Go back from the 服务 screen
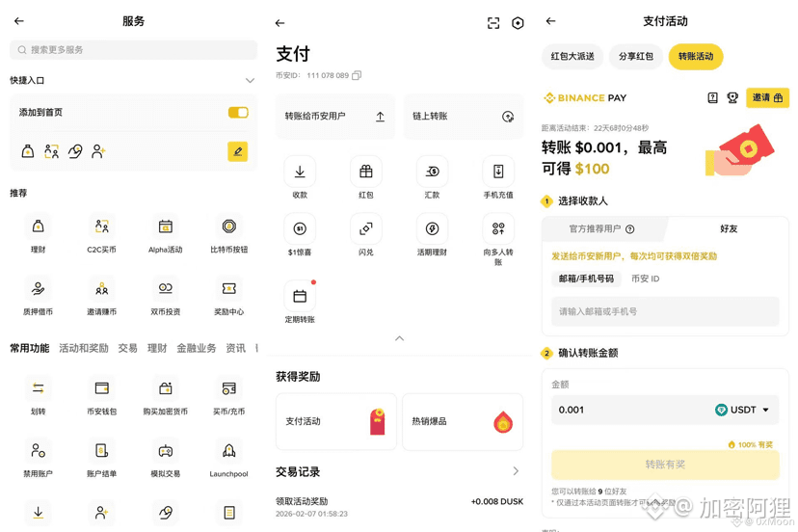This screenshot has width=798, height=532. click(19, 21)
